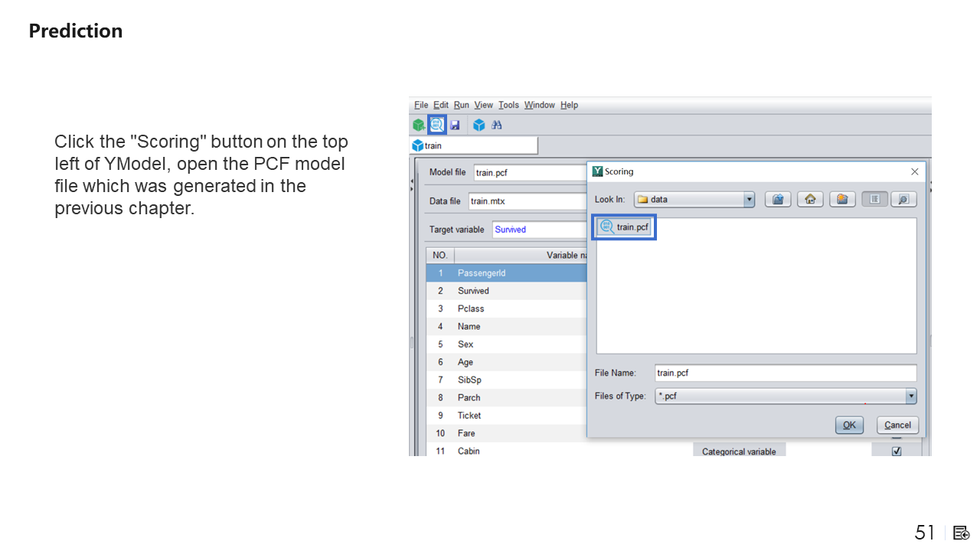Screen dimensions: 980x551
Task: Switch file chooser to list view
Action: (x=874, y=199)
